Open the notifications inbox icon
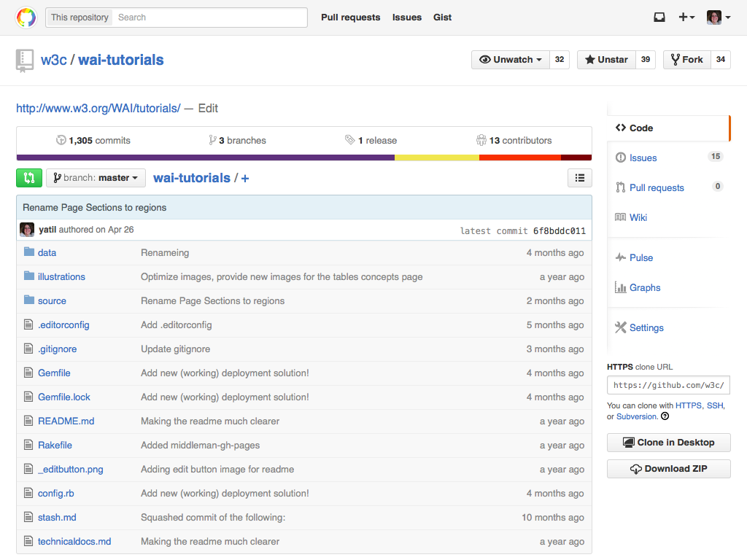This screenshot has width=747, height=560. pos(659,17)
